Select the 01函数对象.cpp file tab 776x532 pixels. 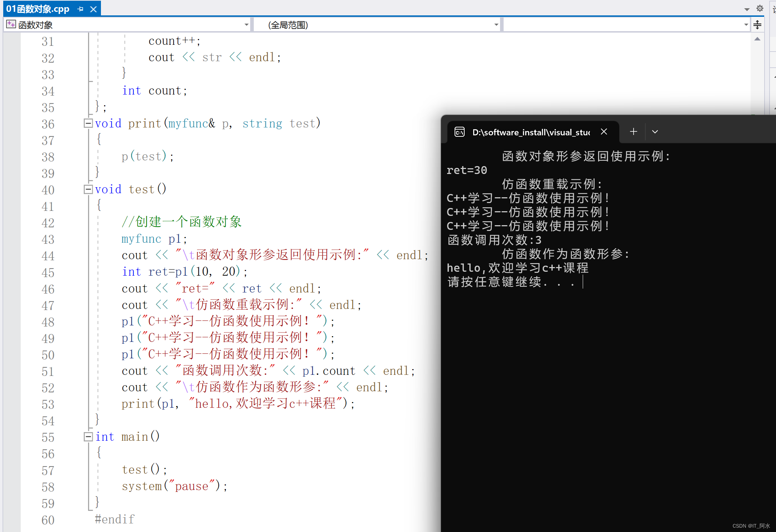coord(38,9)
